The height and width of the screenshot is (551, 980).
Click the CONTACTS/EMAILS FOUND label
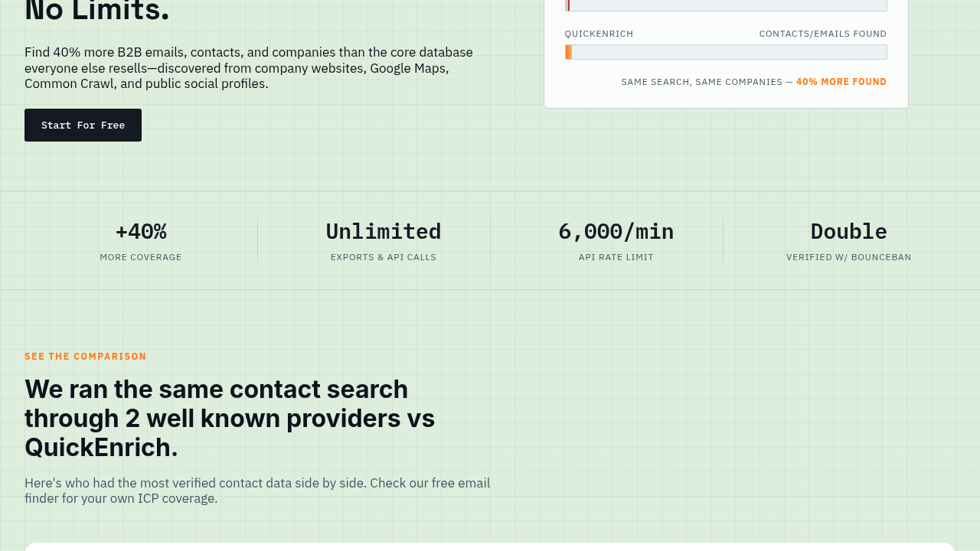[823, 34]
